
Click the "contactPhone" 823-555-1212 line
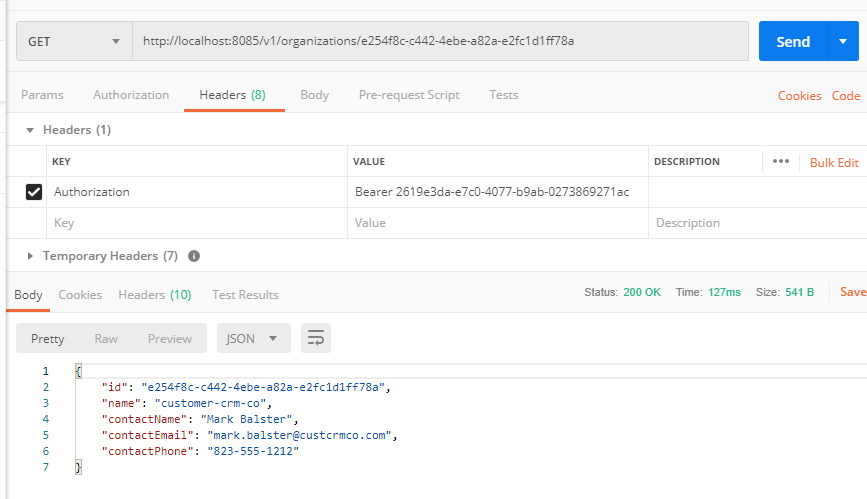point(200,451)
